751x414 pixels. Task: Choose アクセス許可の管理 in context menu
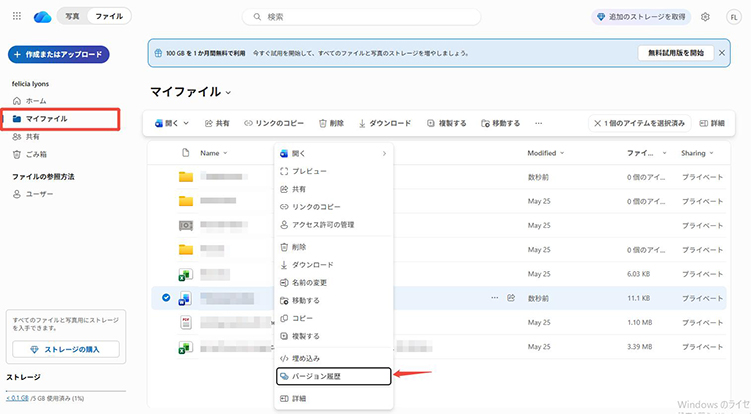334,224
